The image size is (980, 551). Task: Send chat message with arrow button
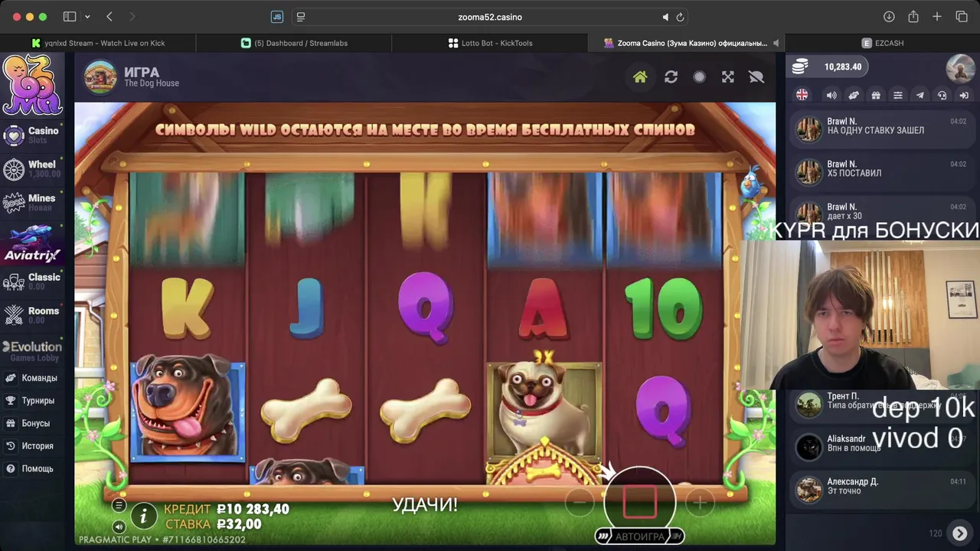point(959,533)
